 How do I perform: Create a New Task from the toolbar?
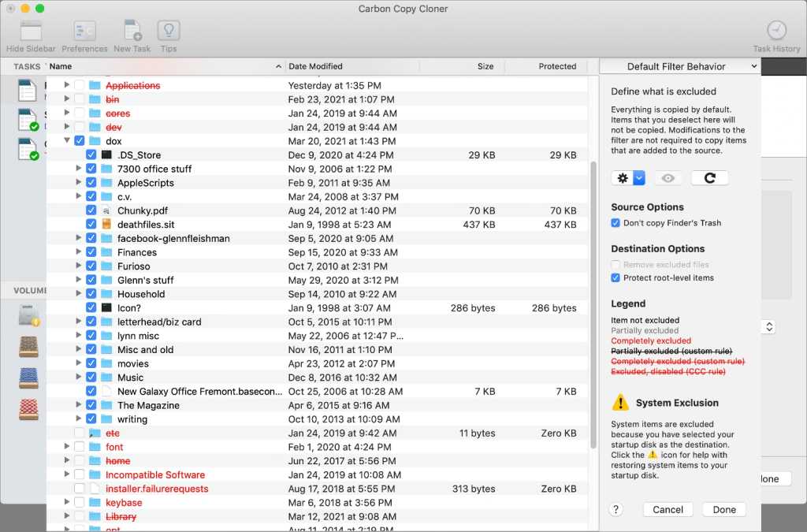click(x=132, y=31)
